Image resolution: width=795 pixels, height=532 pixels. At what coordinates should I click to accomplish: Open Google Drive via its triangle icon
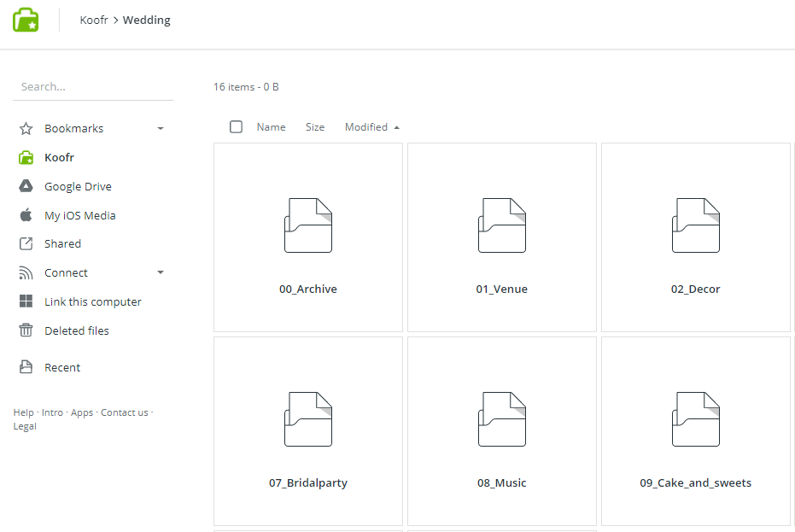pyautogui.click(x=26, y=187)
